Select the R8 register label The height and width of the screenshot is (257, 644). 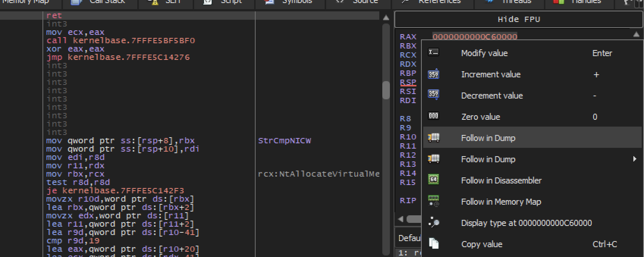coord(405,119)
